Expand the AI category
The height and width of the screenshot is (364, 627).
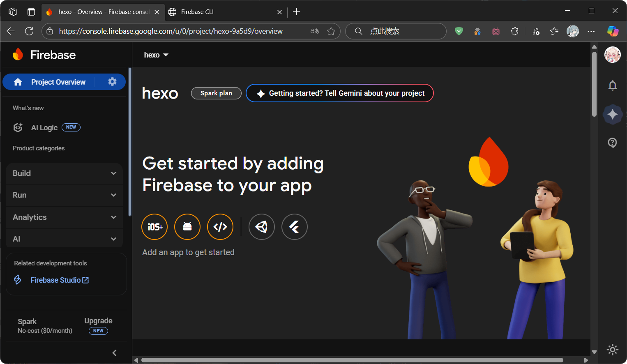[65, 239]
